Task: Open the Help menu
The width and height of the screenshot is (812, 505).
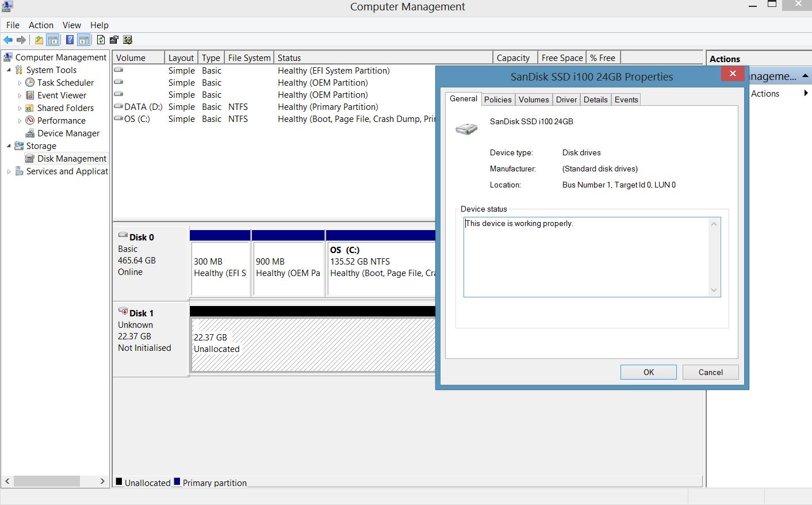Action: tap(99, 25)
